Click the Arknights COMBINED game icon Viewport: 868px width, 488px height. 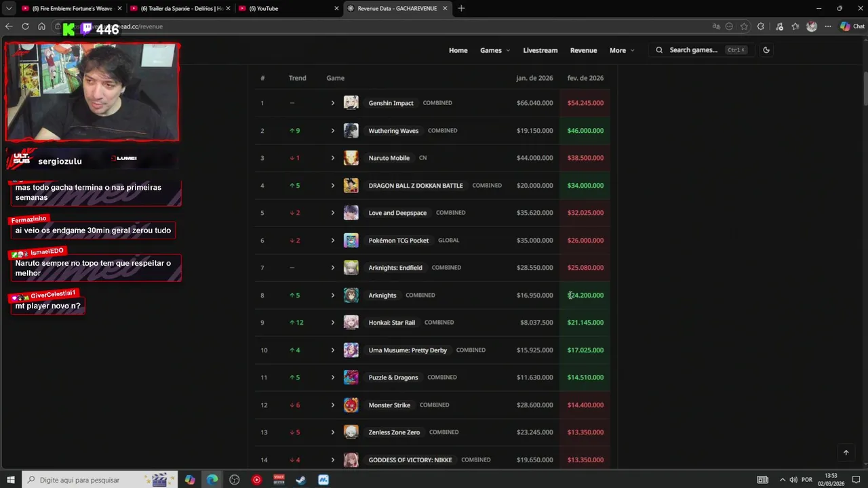coord(351,296)
